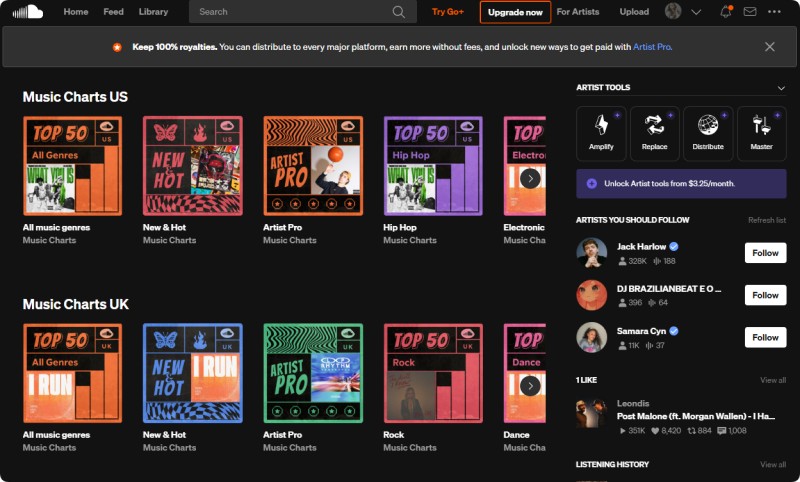Click Samara Cyn's tracks count icon
The image size is (800, 482).
point(649,345)
